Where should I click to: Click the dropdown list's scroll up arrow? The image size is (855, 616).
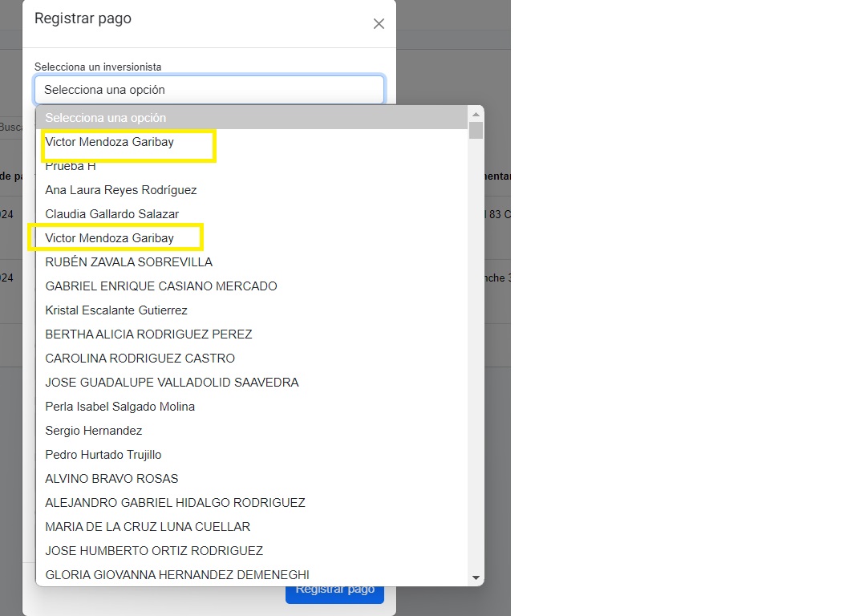(x=476, y=115)
